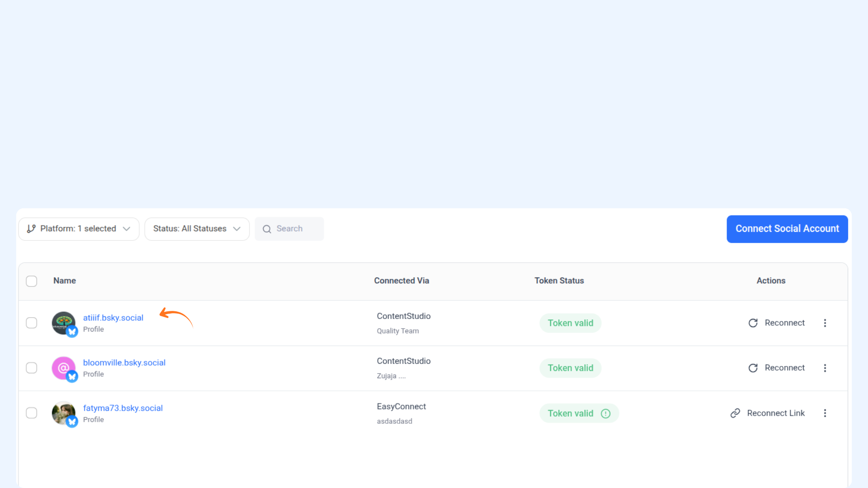
Task: Open the three-dot menu for bloomville.bsky.social
Action: (x=825, y=368)
